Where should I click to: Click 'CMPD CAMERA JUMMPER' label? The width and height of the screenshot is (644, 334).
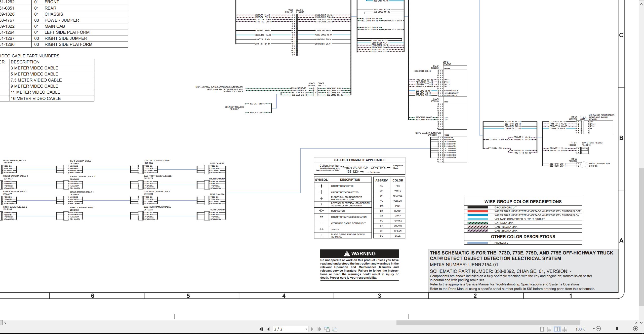pyautogui.click(x=428, y=133)
